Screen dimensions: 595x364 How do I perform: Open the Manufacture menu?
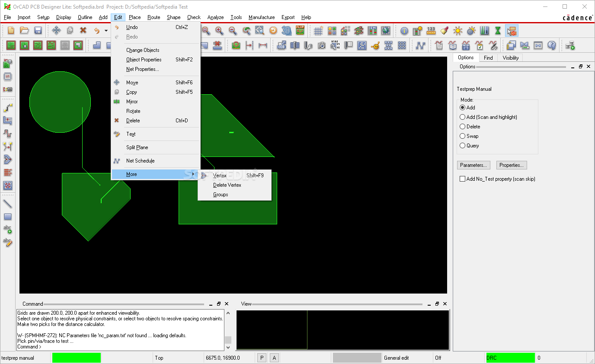point(262,17)
